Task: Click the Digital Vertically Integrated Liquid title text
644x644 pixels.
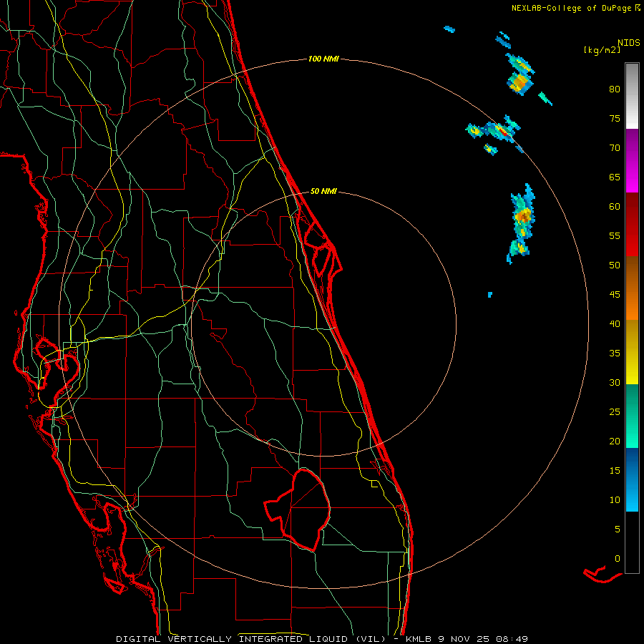Action: [x=250, y=639]
